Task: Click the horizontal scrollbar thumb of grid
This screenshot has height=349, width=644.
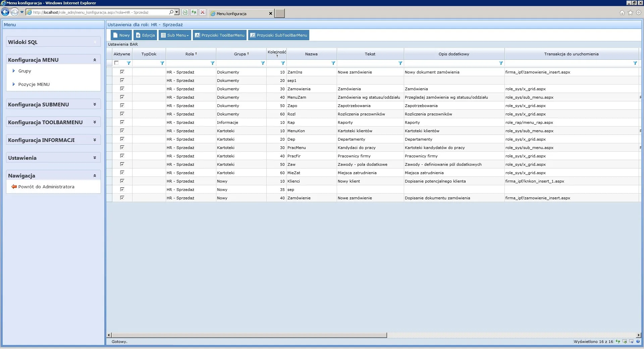Action: [x=249, y=335]
